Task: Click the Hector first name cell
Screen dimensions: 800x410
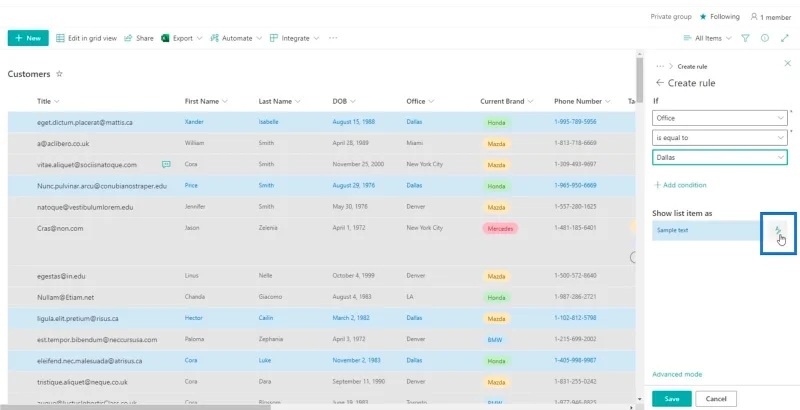Action: click(x=193, y=318)
